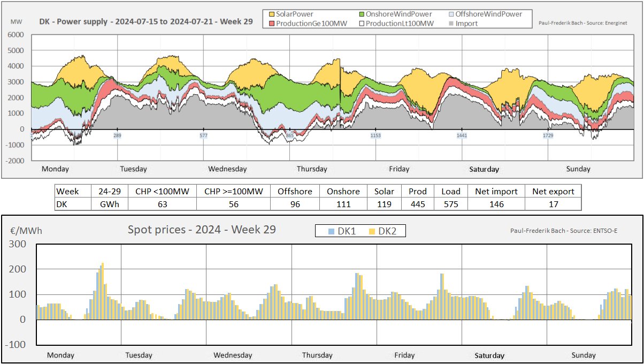Select the DK2 legend entry in spot prices
The height and width of the screenshot is (364, 644).
point(378,231)
